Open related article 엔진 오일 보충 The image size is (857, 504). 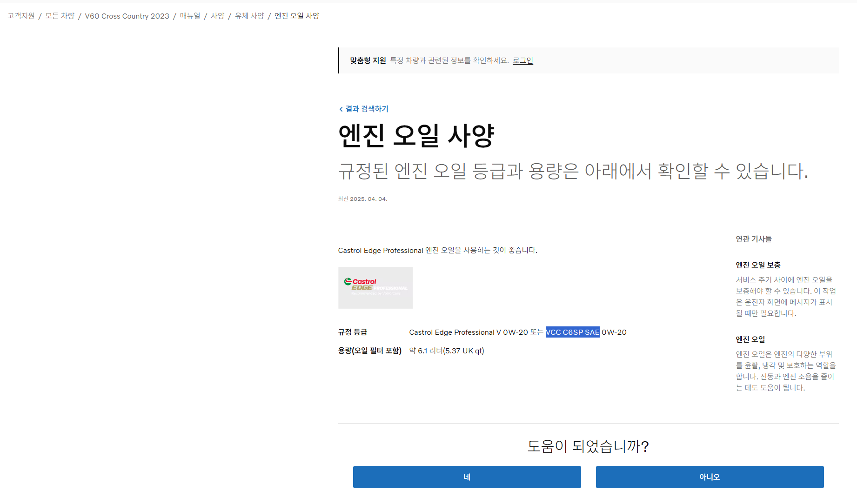click(758, 265)
